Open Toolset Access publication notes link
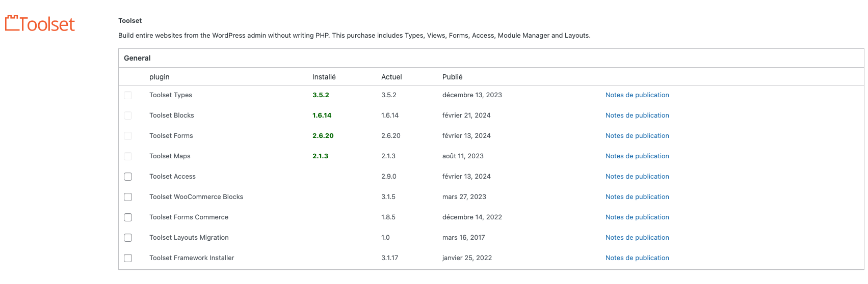868x284 pixels. 637,177
